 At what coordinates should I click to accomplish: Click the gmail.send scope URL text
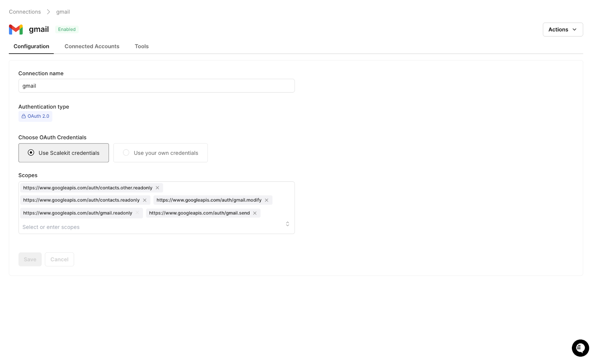click(199, 213)
